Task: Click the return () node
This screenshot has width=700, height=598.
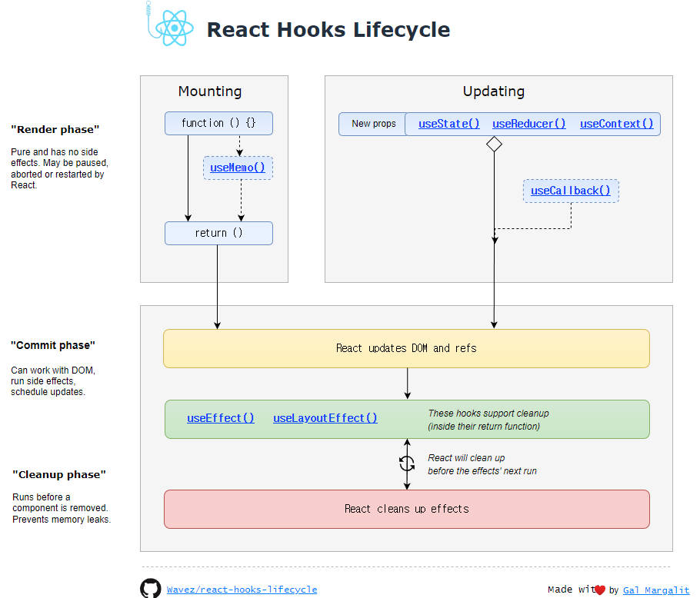Action: pyautogui.click(x=218, y=233)
